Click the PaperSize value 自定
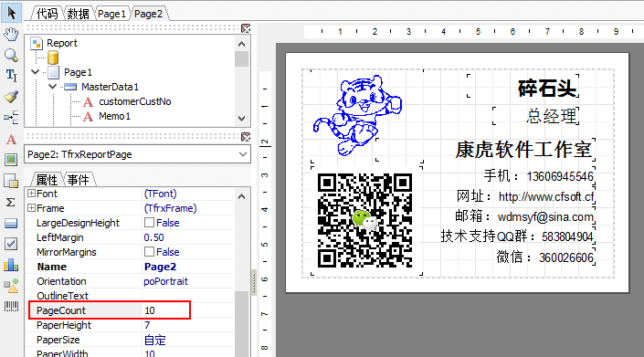Screen dimensions: 644x357 pos(155,340)
